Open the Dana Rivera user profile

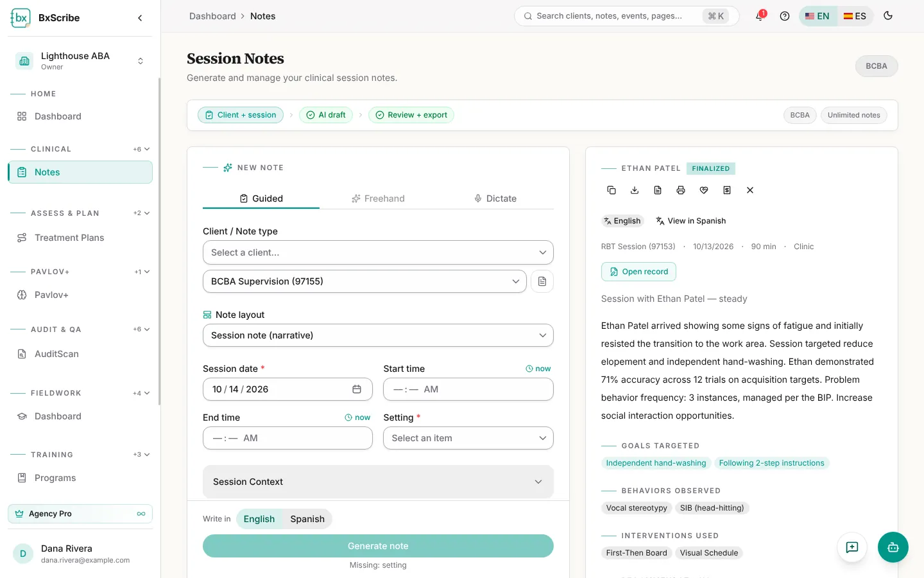click(x=80, y=554)
